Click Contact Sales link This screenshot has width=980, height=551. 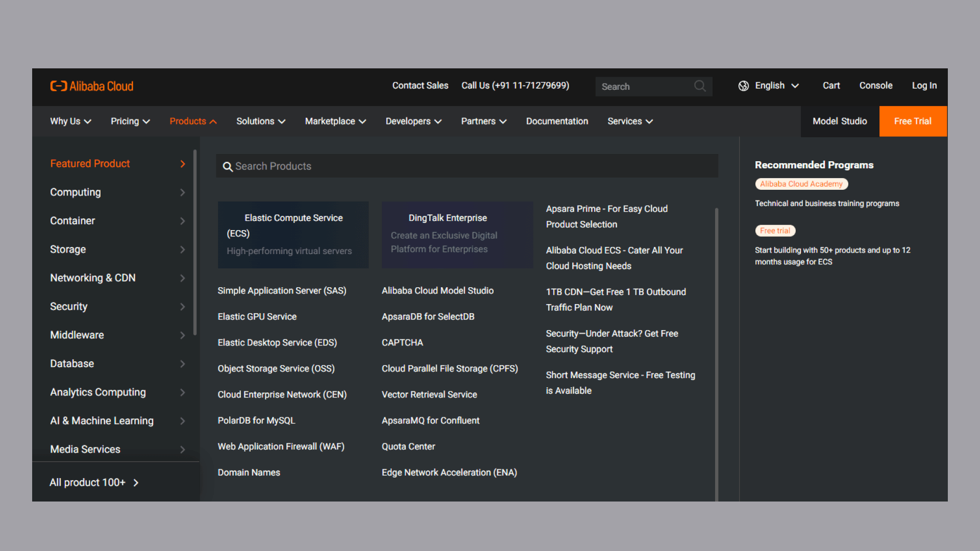tap(420, 86)
